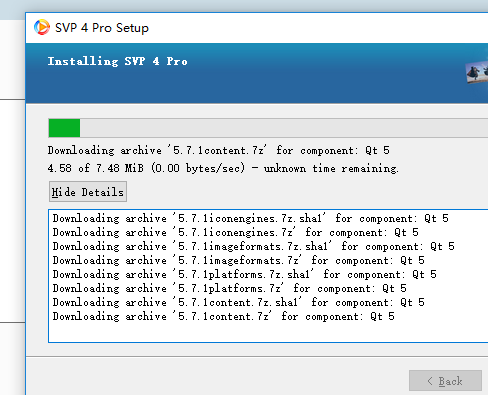Click the SVP 4 Pro logo icon
Image resolution: width=488 pixels, height=395 pixels.
[x=42, y=27]
